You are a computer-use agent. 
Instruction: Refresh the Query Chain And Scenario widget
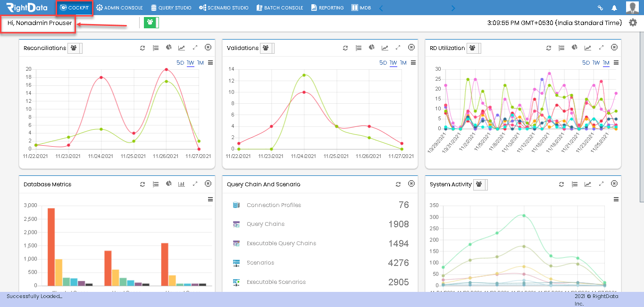[x=398, y=184]
